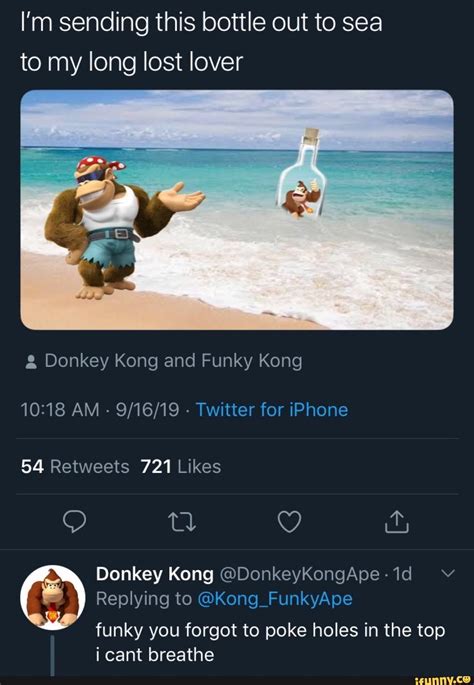Tap the @DonkeyKongApe handle

[x=300, y=574]
